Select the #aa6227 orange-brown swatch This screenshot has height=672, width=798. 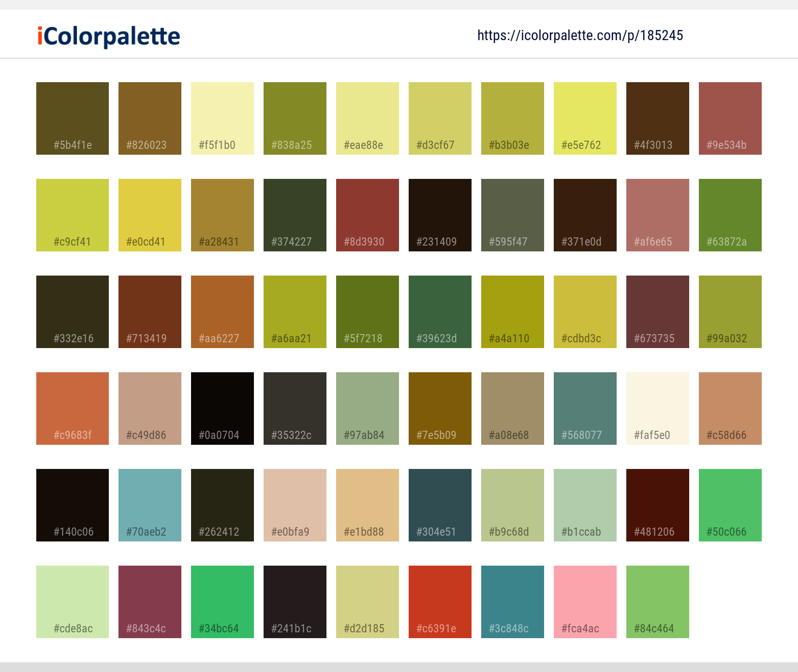(222, 312)
